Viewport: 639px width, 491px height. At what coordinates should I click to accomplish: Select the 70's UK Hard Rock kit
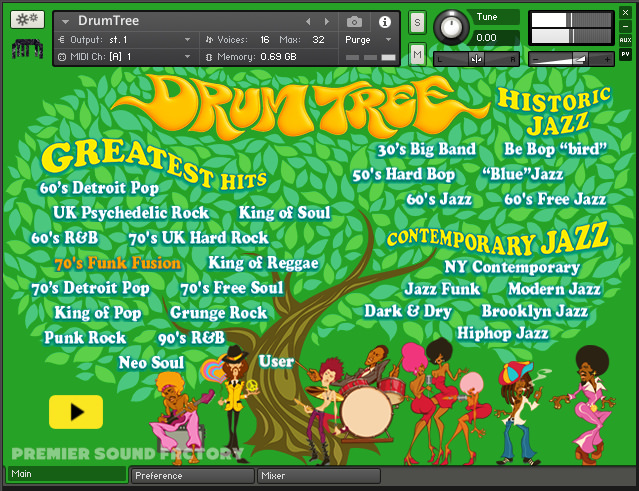click(198, 238)
